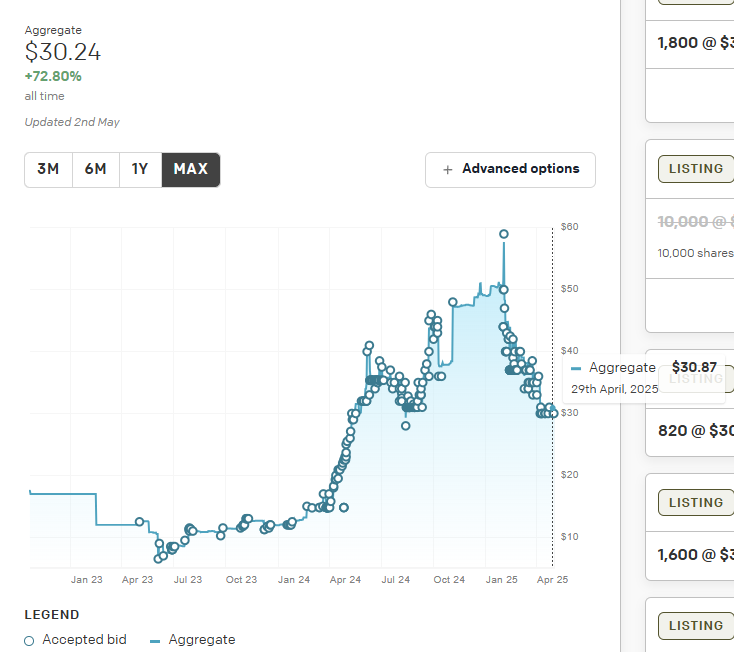This screenshot has width=734, height=652.
Task: Click the isolated bid point at $48 near Oct 24
Action: click(453, 301)
